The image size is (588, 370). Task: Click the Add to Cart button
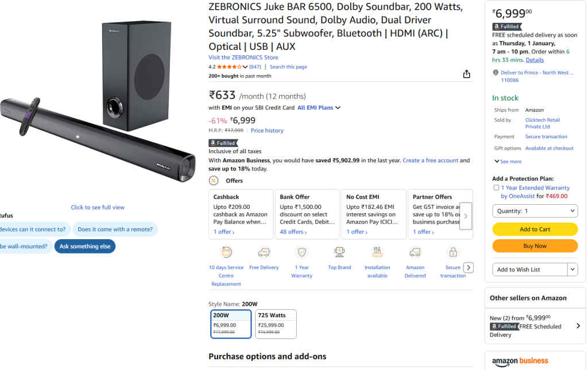pos(535,229)
